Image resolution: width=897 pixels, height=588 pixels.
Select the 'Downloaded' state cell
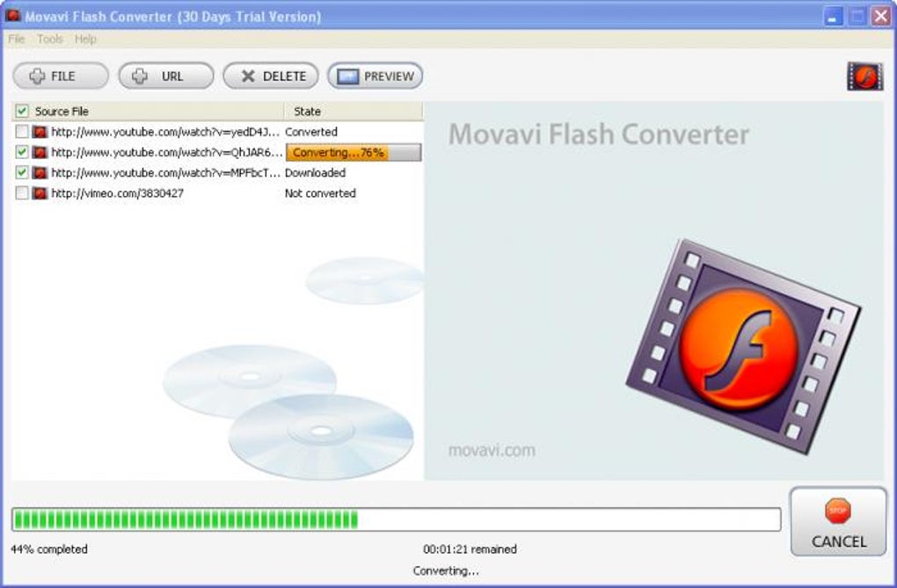[x=315, y=172]
